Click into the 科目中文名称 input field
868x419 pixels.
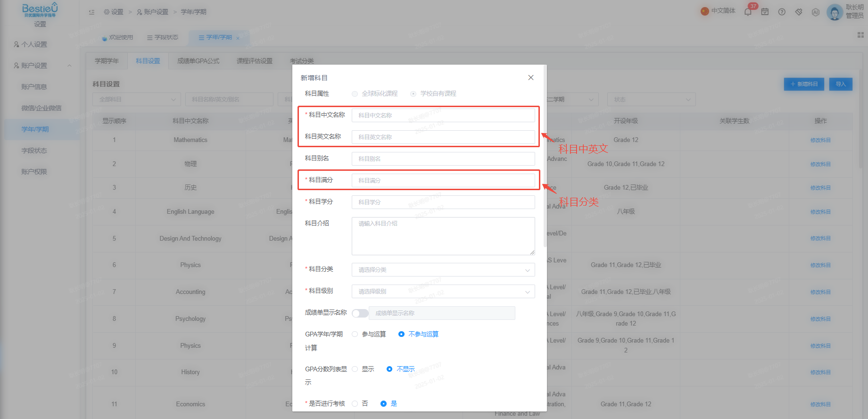443,115
